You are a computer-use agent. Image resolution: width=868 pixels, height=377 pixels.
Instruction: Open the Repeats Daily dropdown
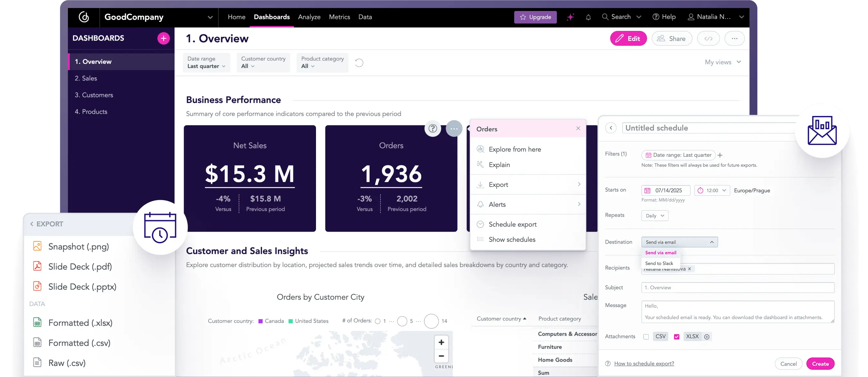coord(654,216)
